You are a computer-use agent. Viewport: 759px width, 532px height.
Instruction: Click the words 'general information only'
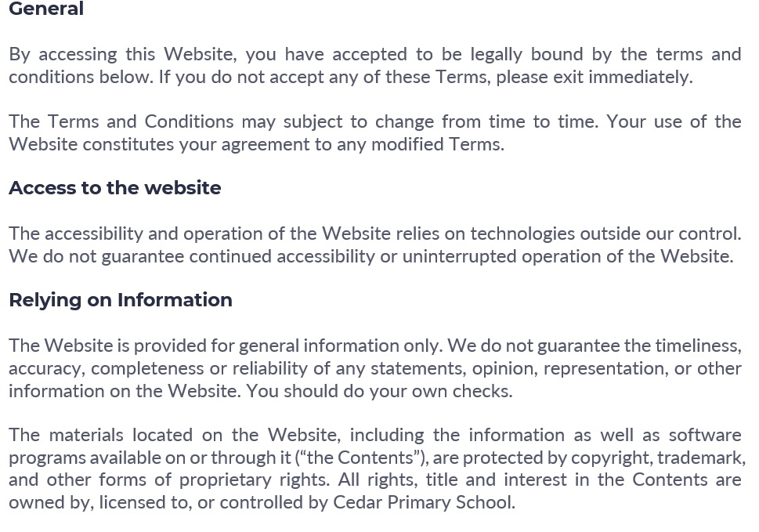(x=340, y=346)
